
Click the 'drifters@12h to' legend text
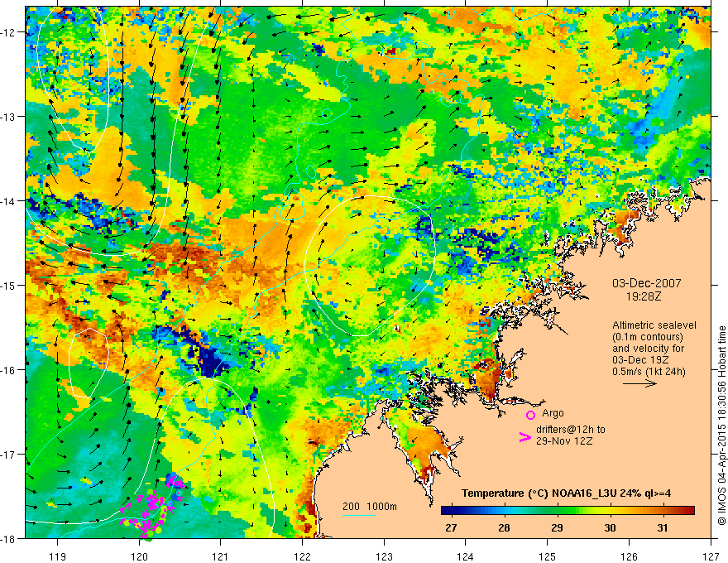571,430
